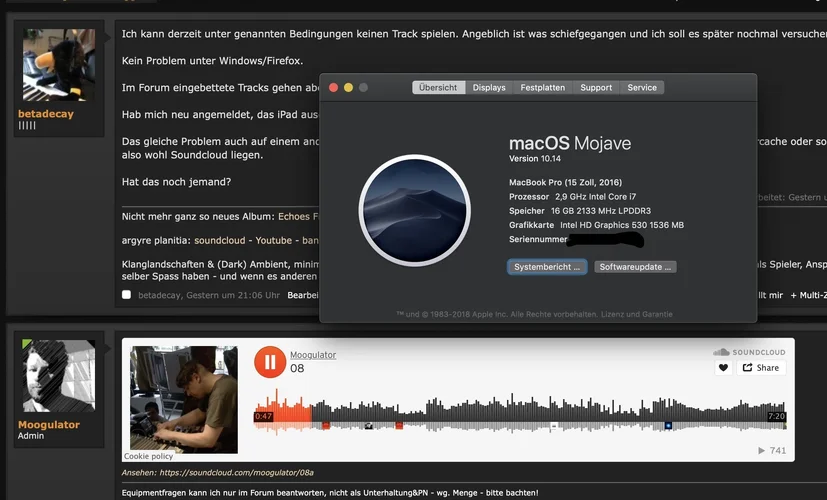This screenshot has width=827, height=500.
Task: Click the Lizenz und Garantie footer text
Action: click(x=637, y=314)
